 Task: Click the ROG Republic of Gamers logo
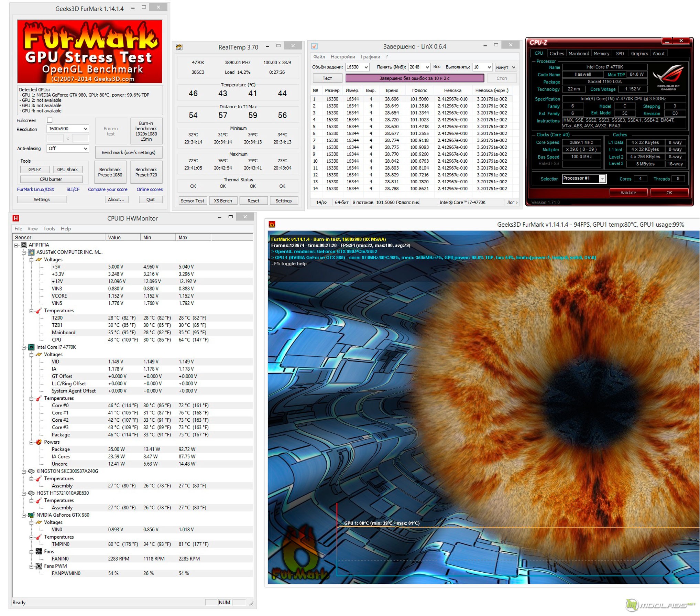668,77
